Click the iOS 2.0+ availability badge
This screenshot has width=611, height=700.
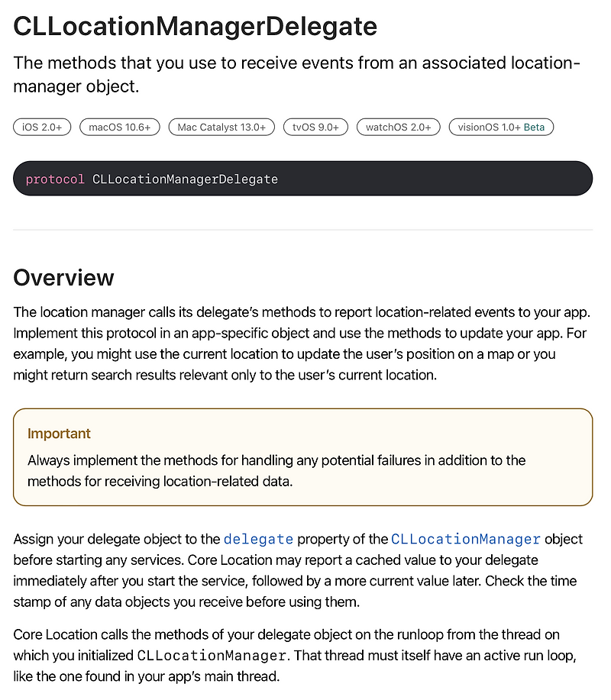[x=42, y=127]
